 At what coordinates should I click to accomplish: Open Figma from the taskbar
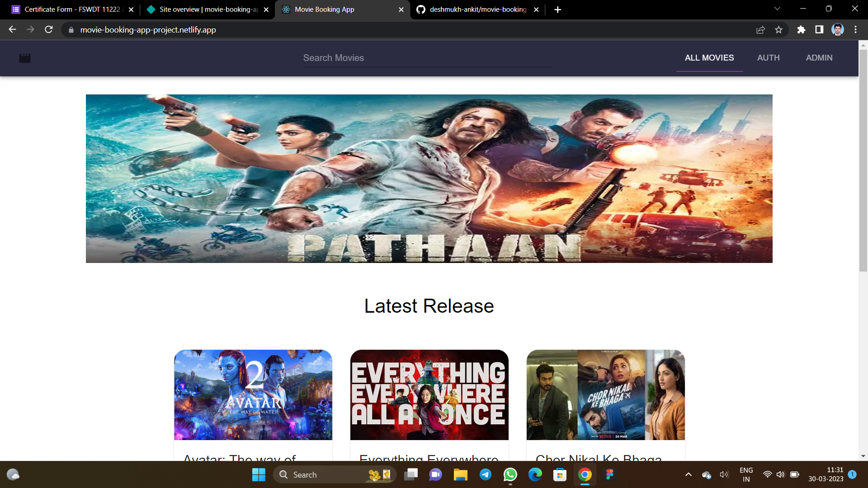coord(609,474)
